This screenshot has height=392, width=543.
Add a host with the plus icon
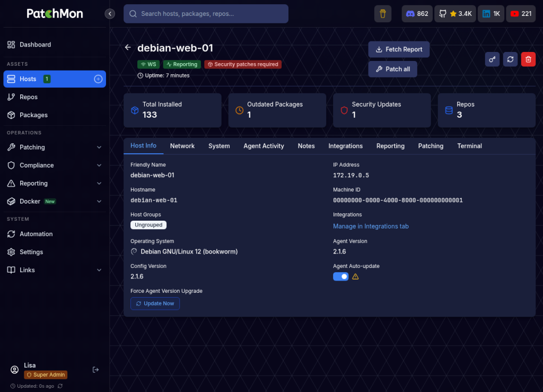click(x=98, y=79)
